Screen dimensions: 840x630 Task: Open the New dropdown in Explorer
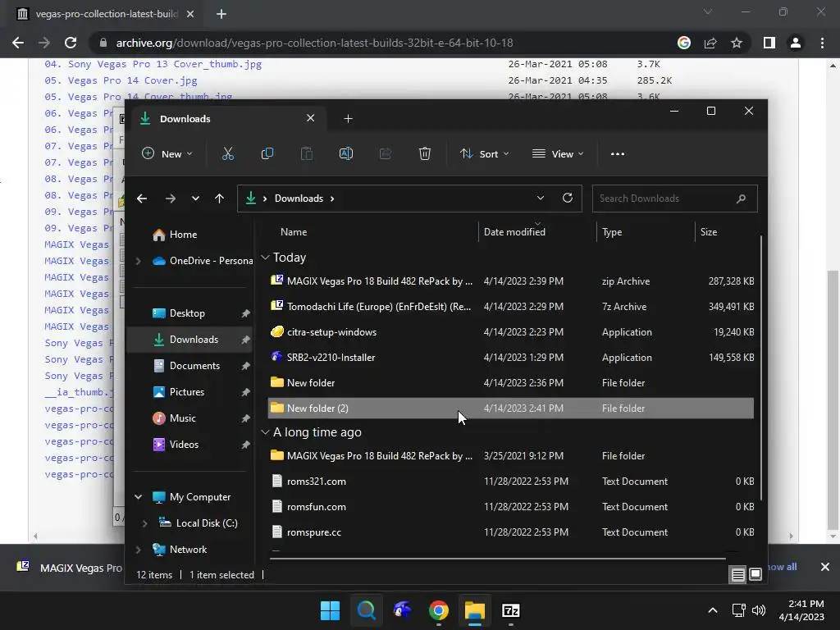click(167, 154)
